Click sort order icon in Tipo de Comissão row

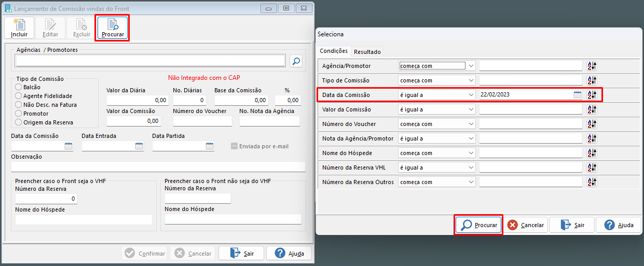click(x=592, y=80)
